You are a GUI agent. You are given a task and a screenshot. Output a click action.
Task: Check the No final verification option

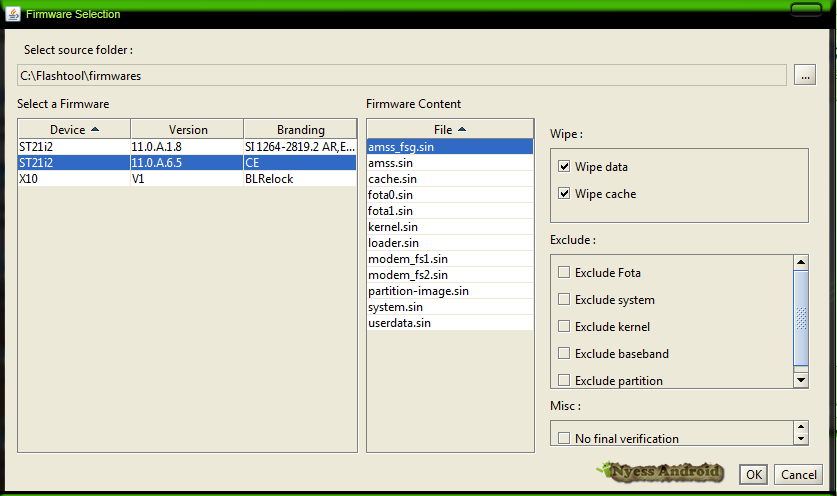564,438
